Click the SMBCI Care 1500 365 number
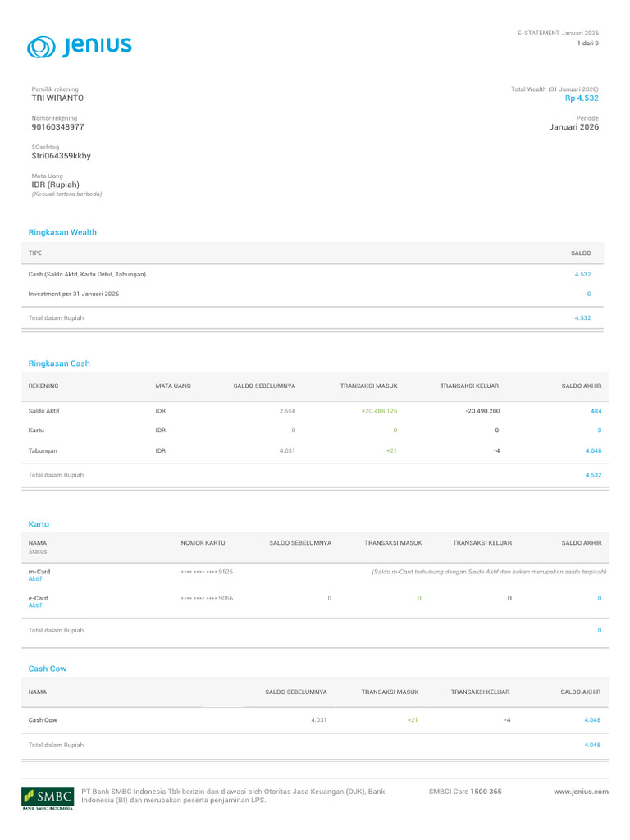The width and height of the screenshot is (630, 840). click(x=465, y=792)
